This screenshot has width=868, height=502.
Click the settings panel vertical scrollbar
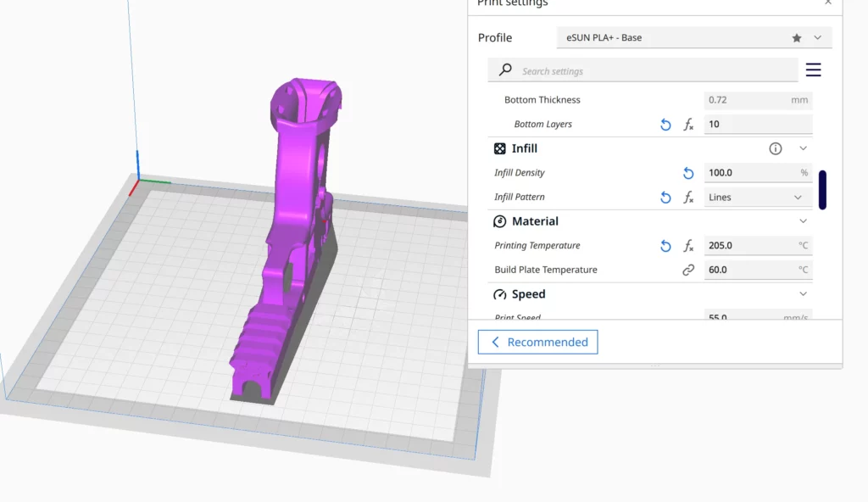[822, 190]
